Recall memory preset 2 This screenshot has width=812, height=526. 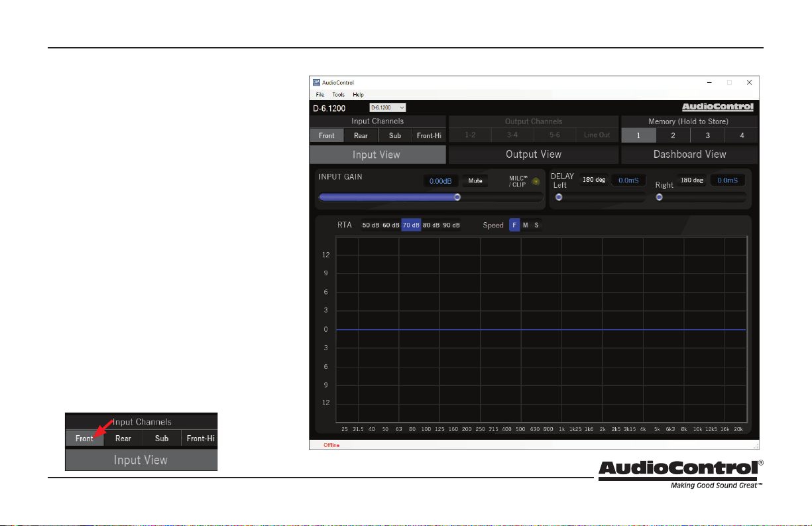click(x=673, y=135)
